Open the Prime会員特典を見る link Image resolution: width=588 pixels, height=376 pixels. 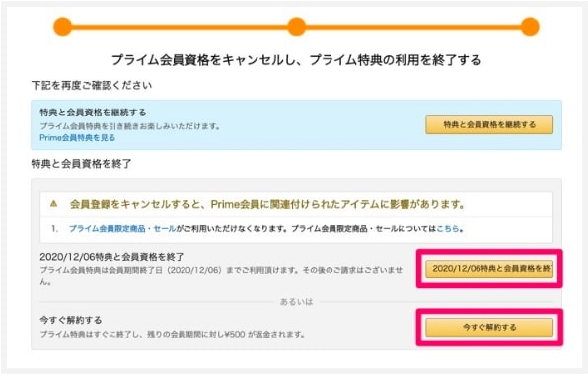coord(78,138)
